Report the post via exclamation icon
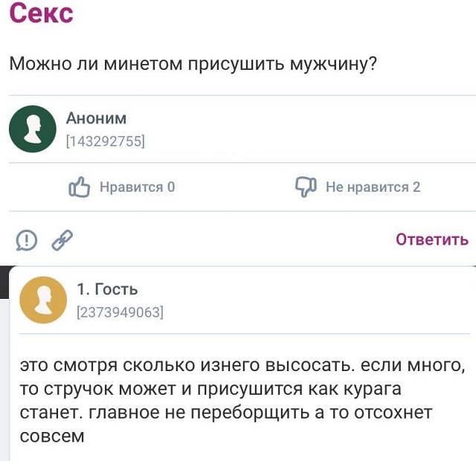The width and height of the screenshot is (476, 461). [x=27, y=239]
